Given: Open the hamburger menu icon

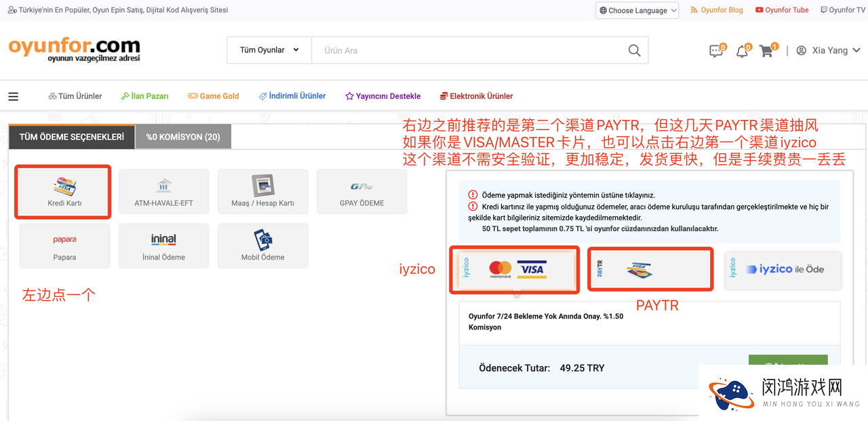Looking at the screenshot, I should (13, 96).
